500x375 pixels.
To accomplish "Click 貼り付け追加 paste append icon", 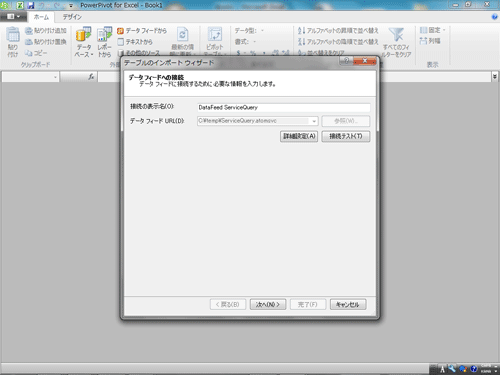I will (29, 31).
